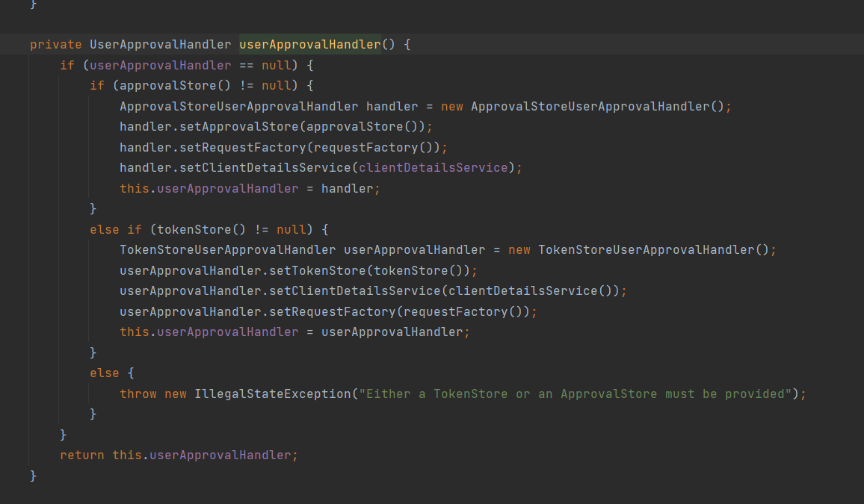Click the highlighted userApprovalHandler method name declaration
This screenshot has width=864, height=504.
coord(309,44)
